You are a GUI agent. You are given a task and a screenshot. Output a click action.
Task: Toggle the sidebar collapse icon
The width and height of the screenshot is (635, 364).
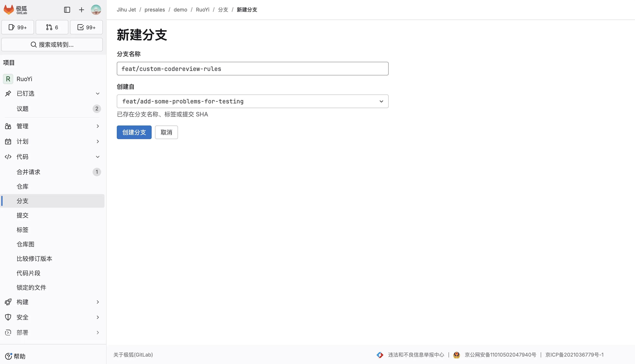click(x=67, y=10)
